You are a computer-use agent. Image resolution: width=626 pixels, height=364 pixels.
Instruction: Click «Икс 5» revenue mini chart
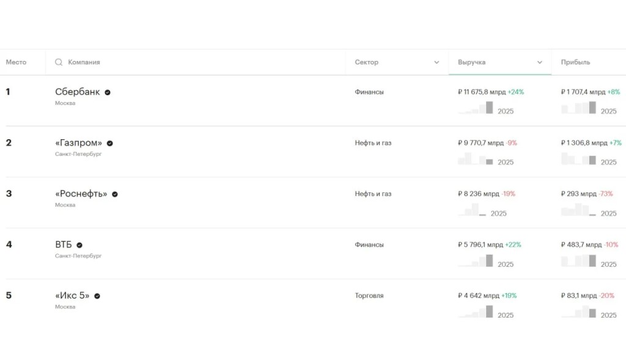(476, 311)
